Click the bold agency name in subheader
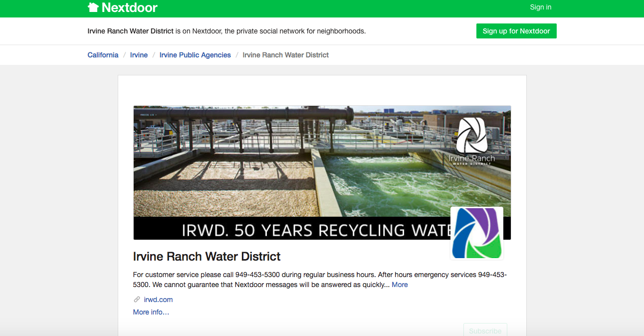Image resolution: width=644 pixels, height=336 pixels. point(130,31)
